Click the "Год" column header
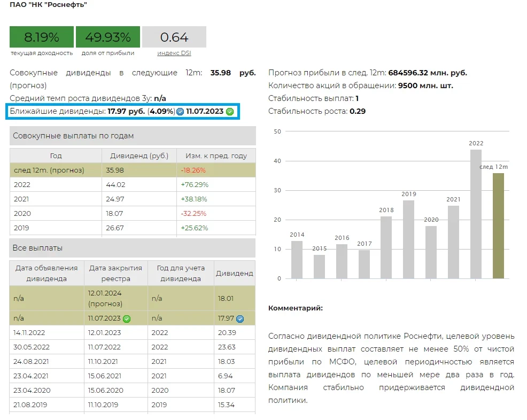The height and width of the screenshot is (420, 527). tap(56, 155)
